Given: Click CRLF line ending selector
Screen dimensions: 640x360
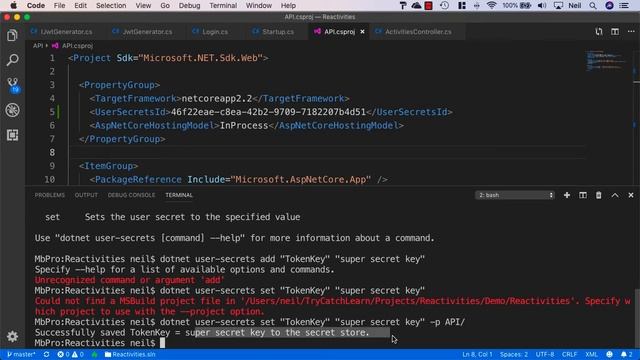Looking at the screenshot, I should tap(569, 354).
